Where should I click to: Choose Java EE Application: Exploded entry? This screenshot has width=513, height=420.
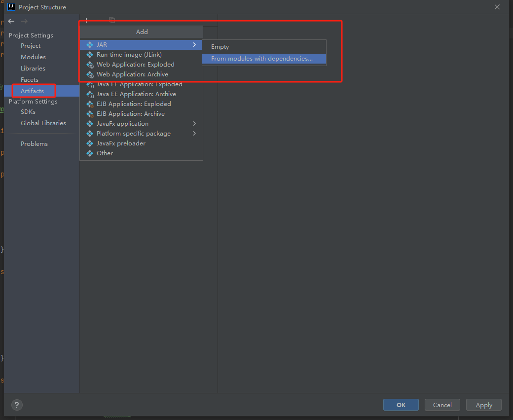[x=141, y=84]
